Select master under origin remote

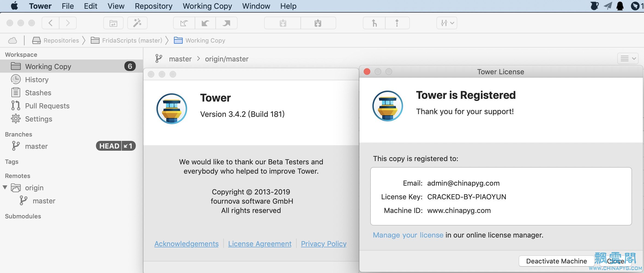71,201
